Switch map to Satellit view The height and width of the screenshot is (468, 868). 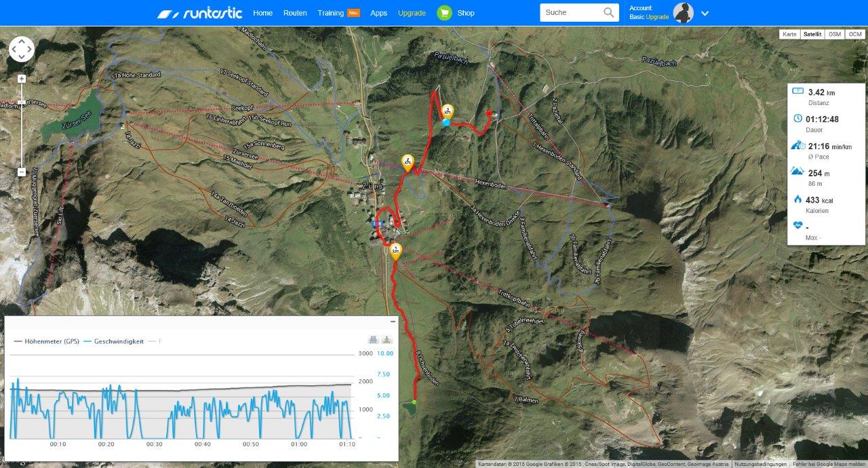(x=812, y=34)
